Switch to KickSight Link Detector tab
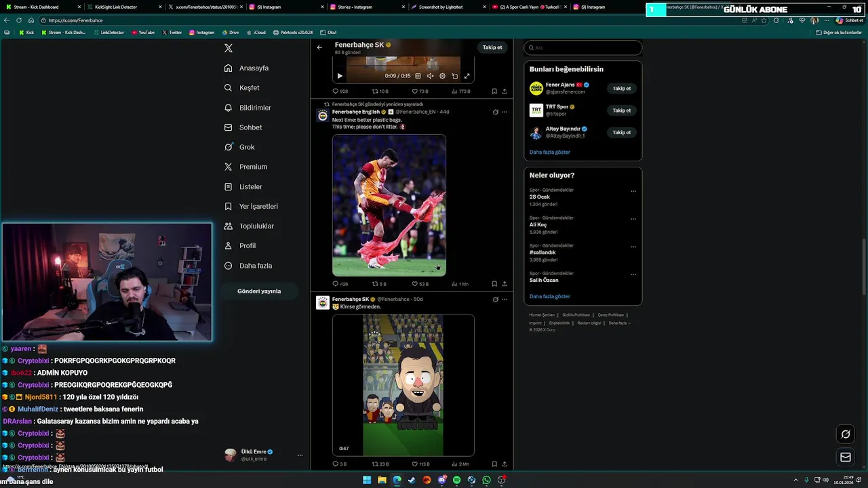 122,7
